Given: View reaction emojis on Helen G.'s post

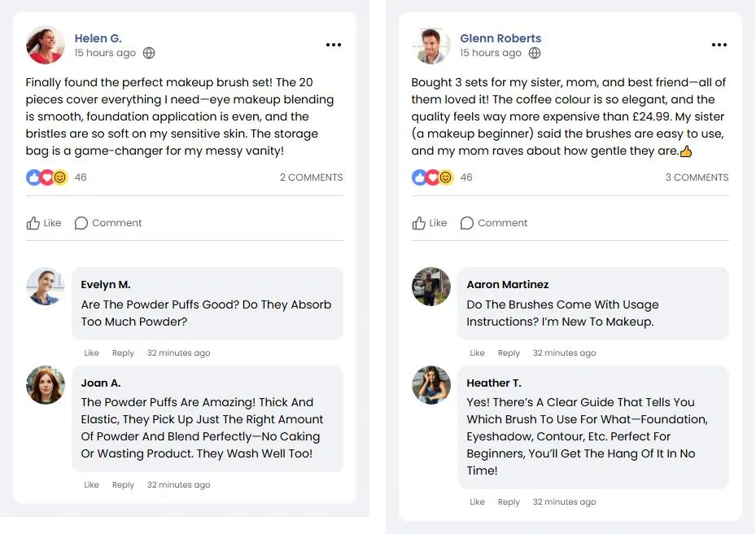Looking at the screenshot, I should pyautogui.click(x=46, y=177).
